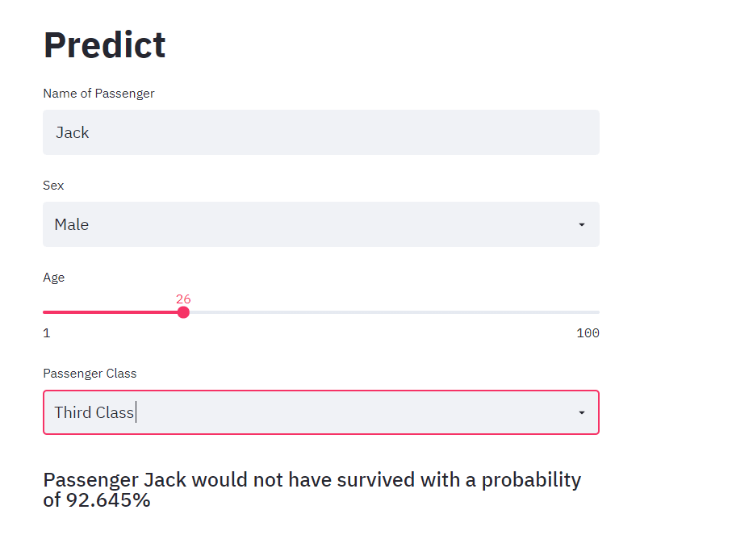Click the 'Male' value text

coord(72,224)
